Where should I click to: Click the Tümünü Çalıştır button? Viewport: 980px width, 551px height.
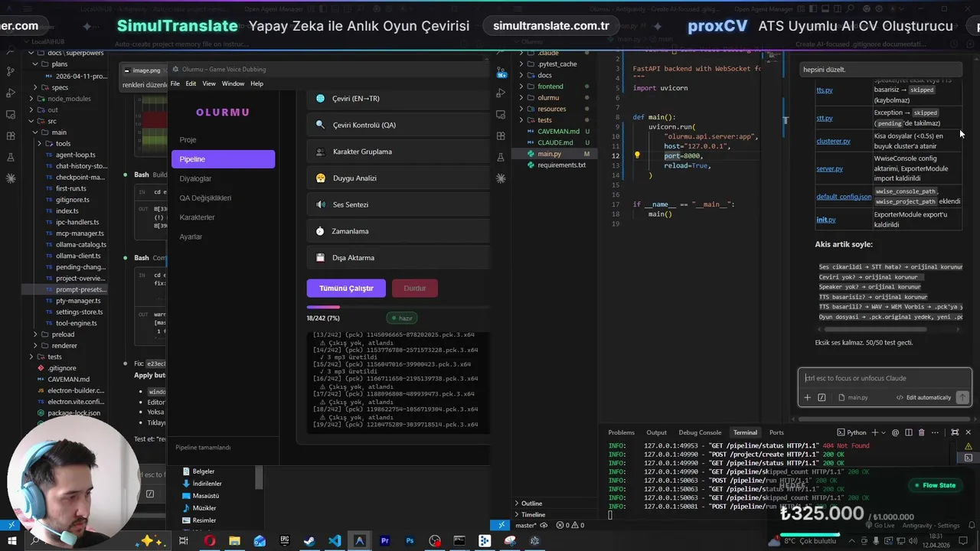(346, 289)
